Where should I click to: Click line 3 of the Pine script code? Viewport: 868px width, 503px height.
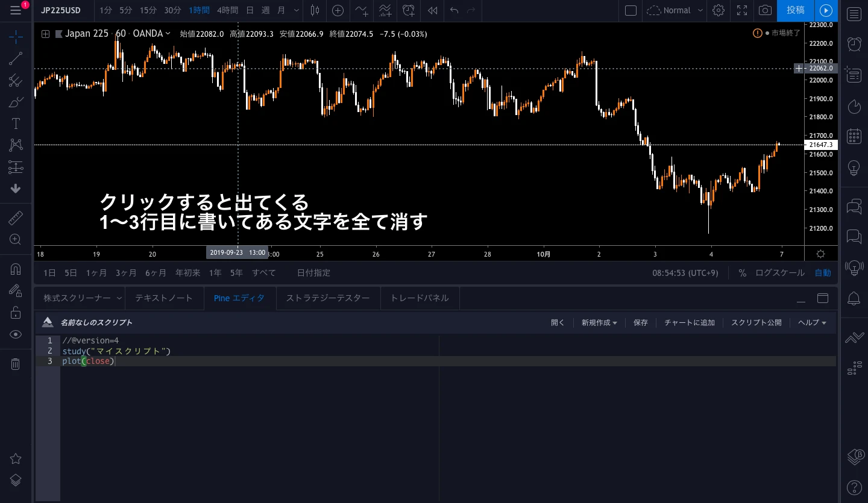point(88,361)
